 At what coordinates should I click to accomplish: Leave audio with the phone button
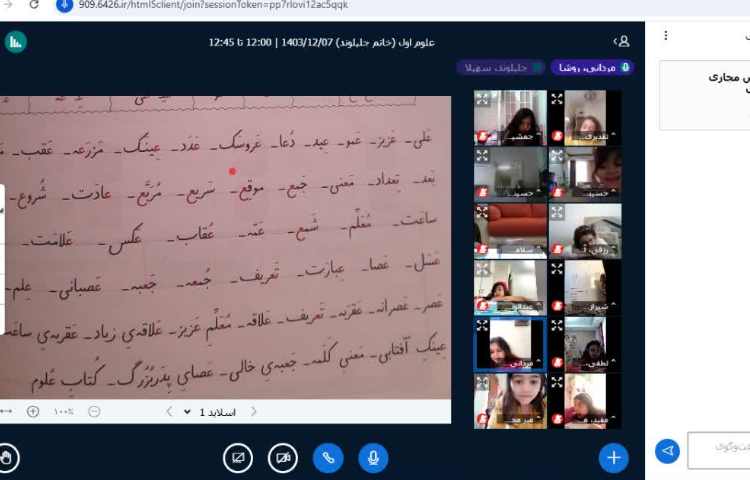point(328,458)
